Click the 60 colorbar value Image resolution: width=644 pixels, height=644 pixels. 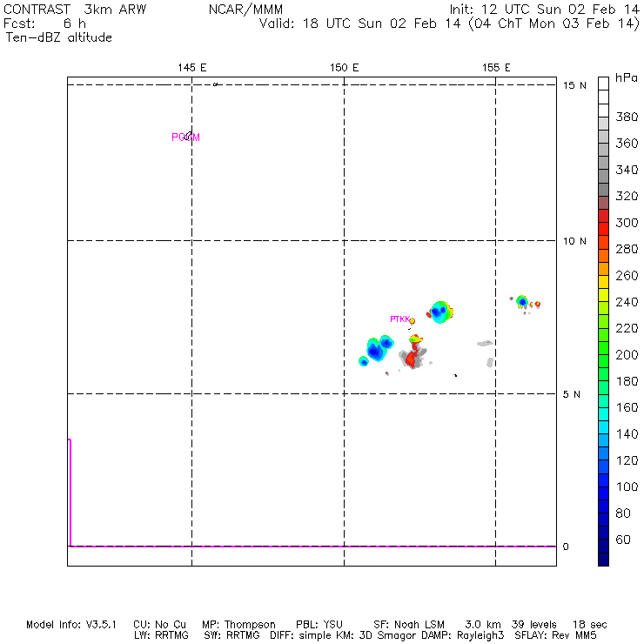pos(622,540)
